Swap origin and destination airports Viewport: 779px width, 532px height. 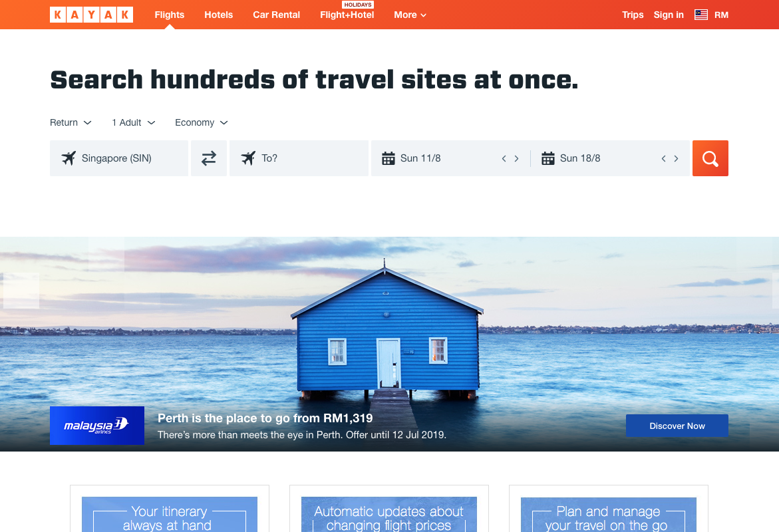coord(209,158)
